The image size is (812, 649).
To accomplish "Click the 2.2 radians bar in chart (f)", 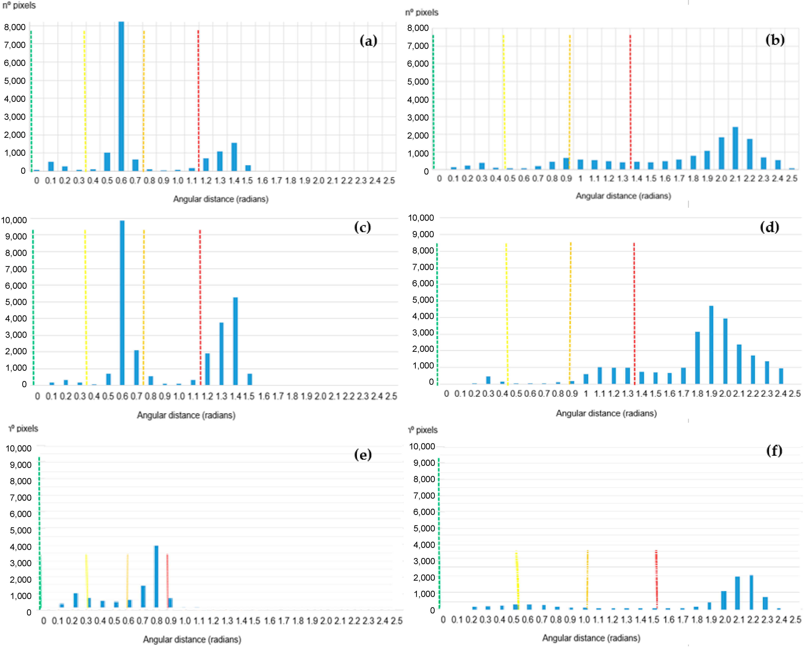I will [751, 592].
